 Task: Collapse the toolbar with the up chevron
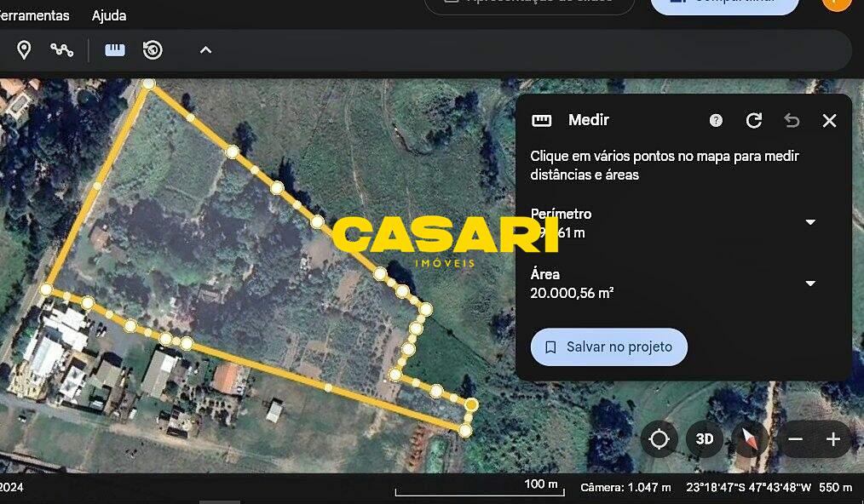click(x=205, y=50)
